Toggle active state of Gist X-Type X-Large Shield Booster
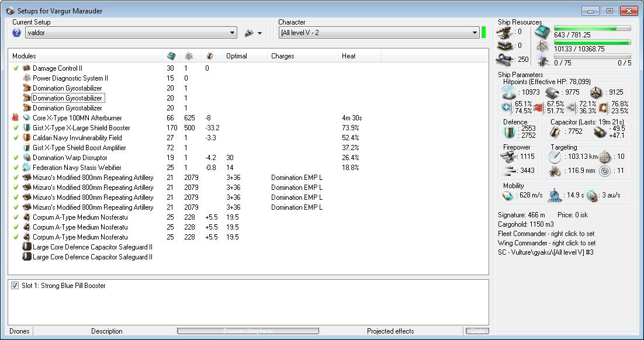644x340 pixels. coord(16,128)
